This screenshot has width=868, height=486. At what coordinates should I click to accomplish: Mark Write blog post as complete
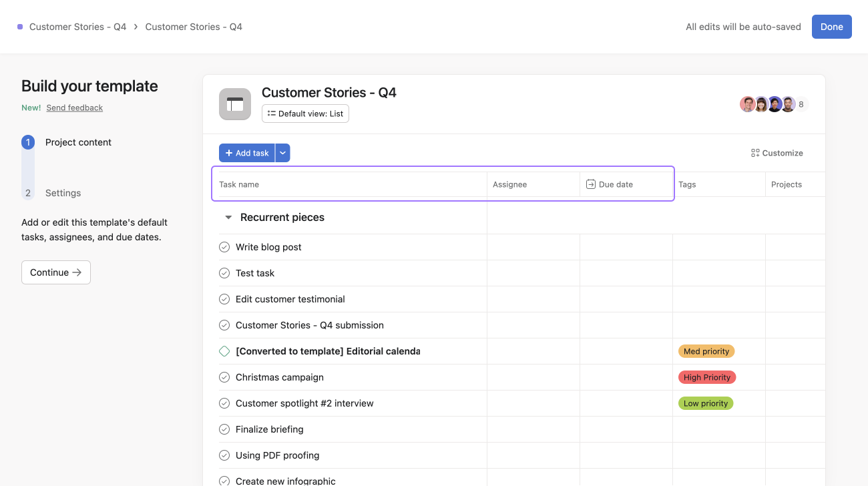click(x=224, y=247)
